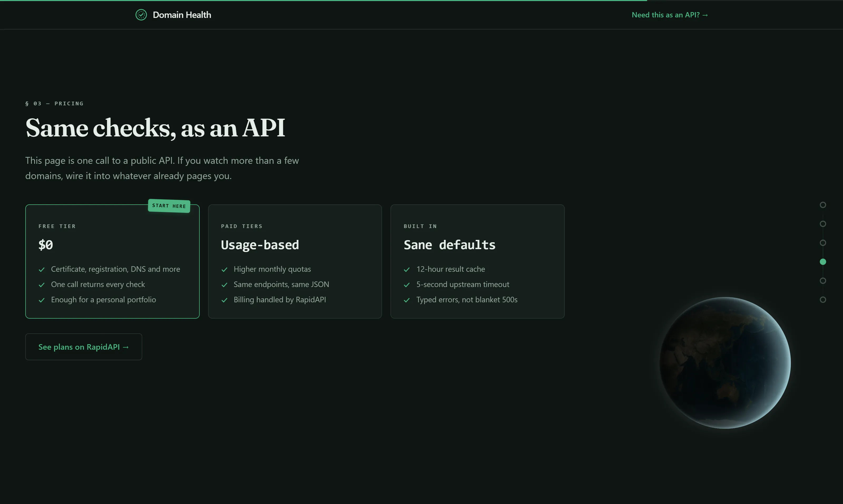Jump to the last section dot
Image resolution: width=843 pixels, height=504 pixels.
pos(823,300)
